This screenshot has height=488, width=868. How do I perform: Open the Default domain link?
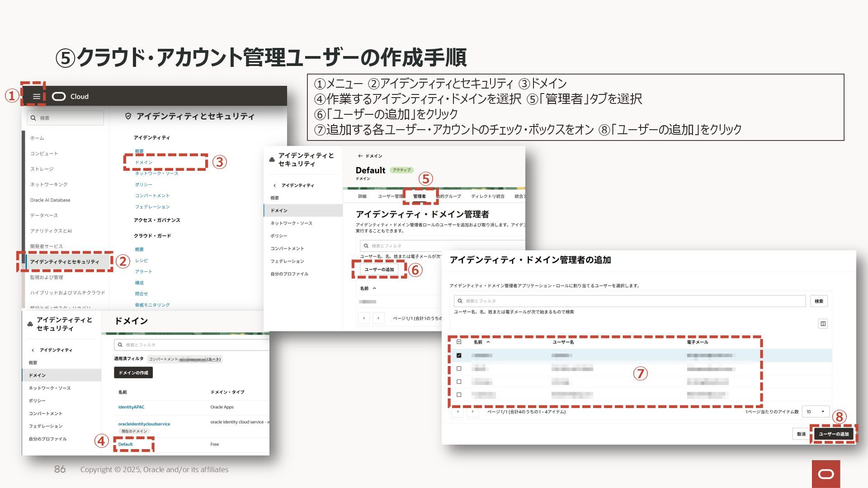coord(126,444)
